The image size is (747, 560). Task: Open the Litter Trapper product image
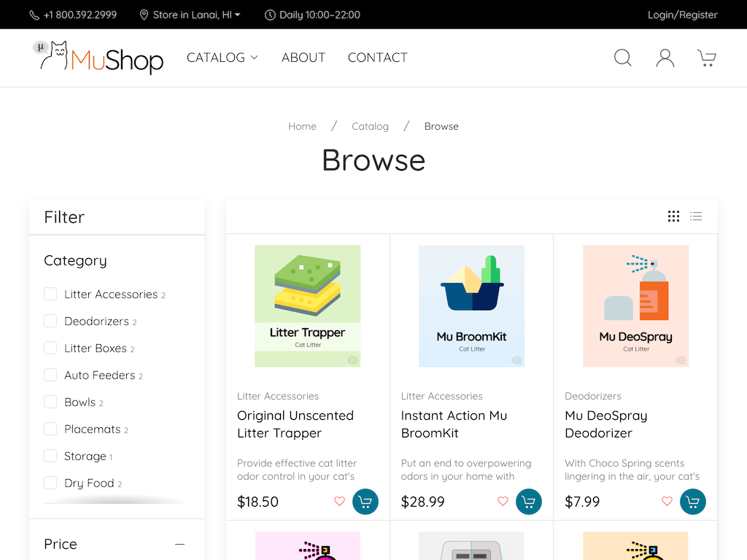[308, 306]
